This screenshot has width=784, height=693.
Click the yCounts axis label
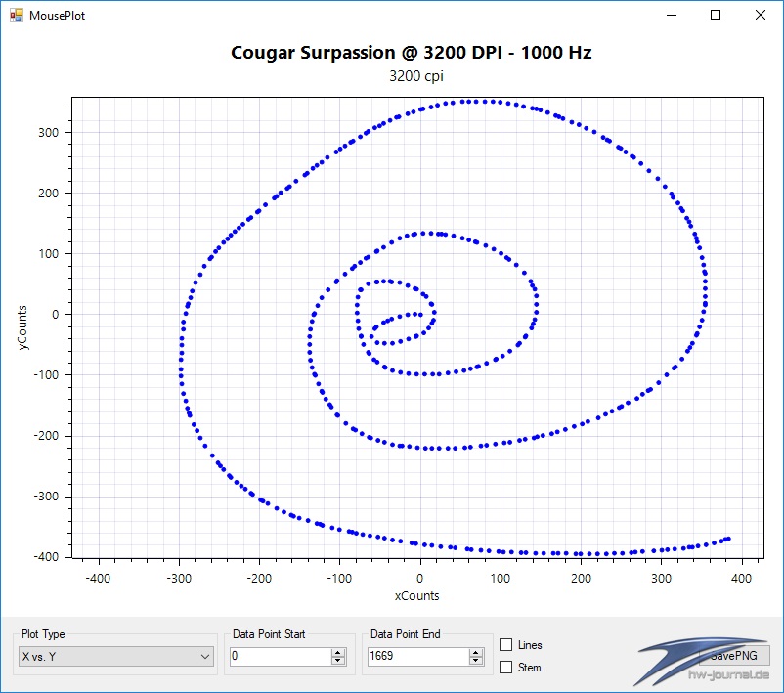click(22, 327)
